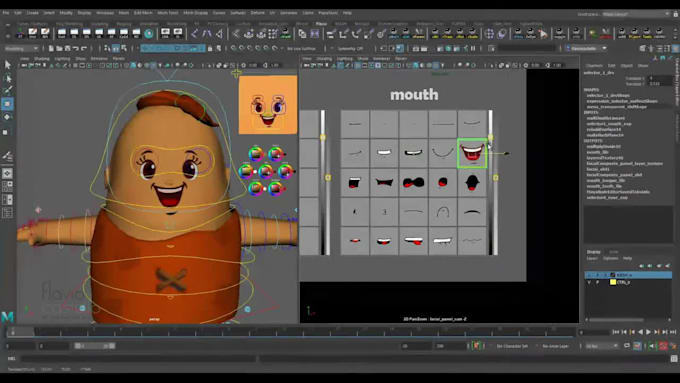Play the animation backwards
This screenshot has height=383, width=680.
640,332
